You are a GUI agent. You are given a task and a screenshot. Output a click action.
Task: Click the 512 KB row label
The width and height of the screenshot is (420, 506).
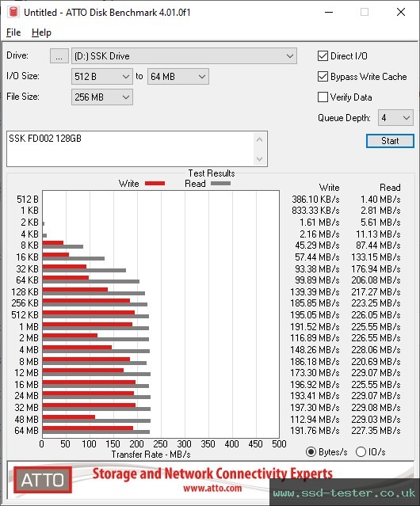tap(25, 315)
